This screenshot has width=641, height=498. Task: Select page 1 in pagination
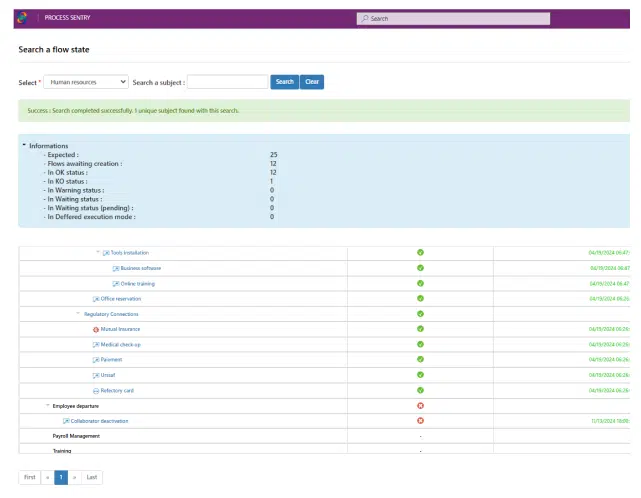61,478
